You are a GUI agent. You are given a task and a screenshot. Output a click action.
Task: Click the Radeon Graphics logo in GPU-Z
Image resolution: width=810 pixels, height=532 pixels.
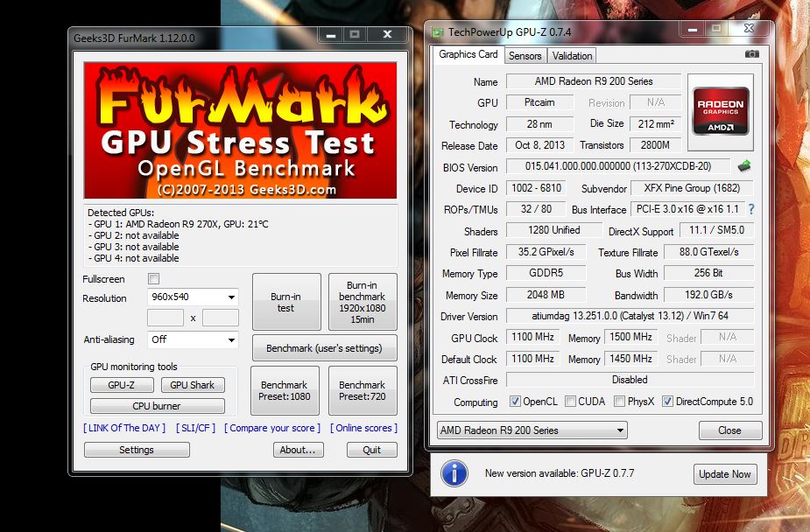click(721, 112)
